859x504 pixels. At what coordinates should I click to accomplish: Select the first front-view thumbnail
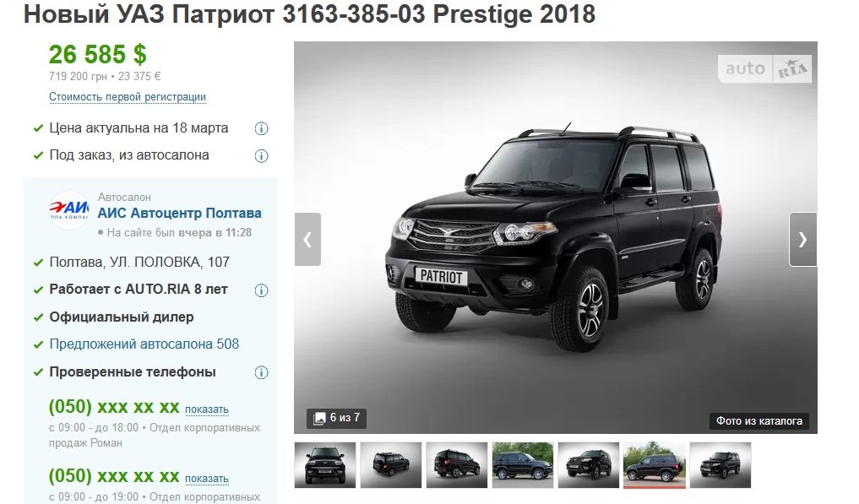click(x=325, y=465)
